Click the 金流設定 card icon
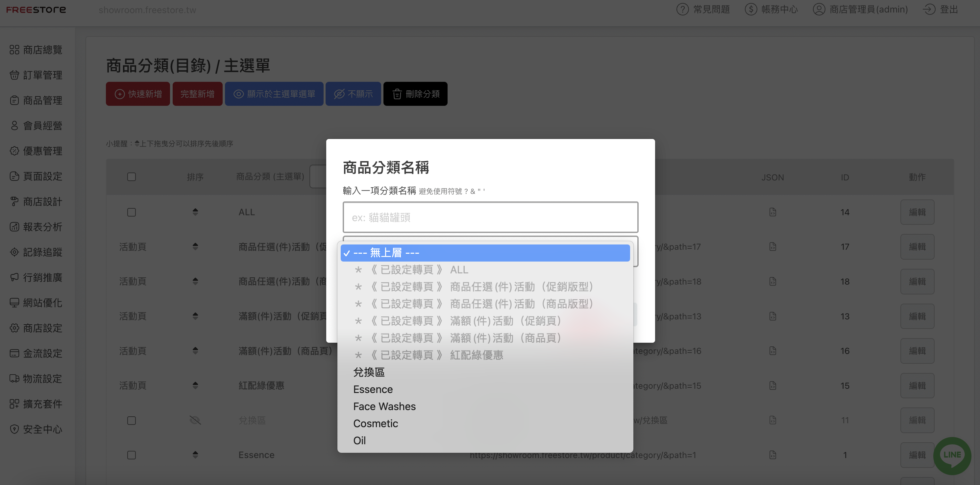This screenshot has width=980, height=485. [14, 354]
